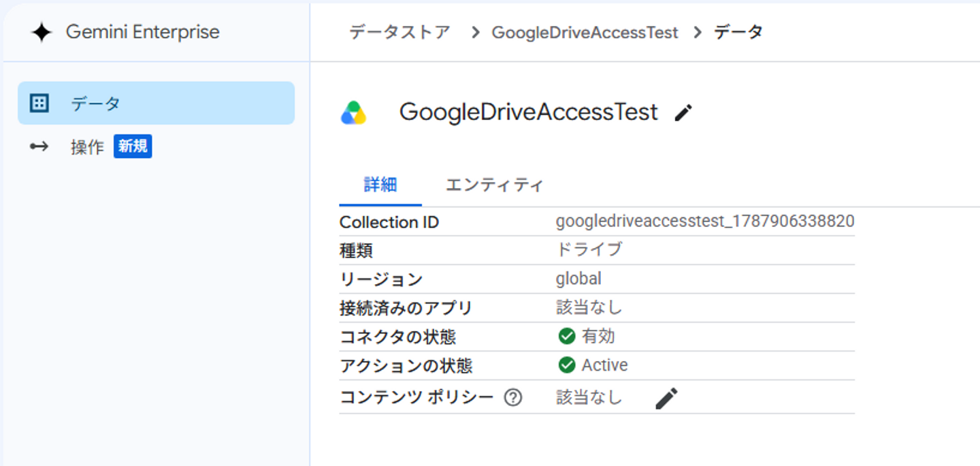This screenshot has height=466, width=980.
Task: Click the ドライブ value
Action: pyautogui.click(x=589, y=249)
